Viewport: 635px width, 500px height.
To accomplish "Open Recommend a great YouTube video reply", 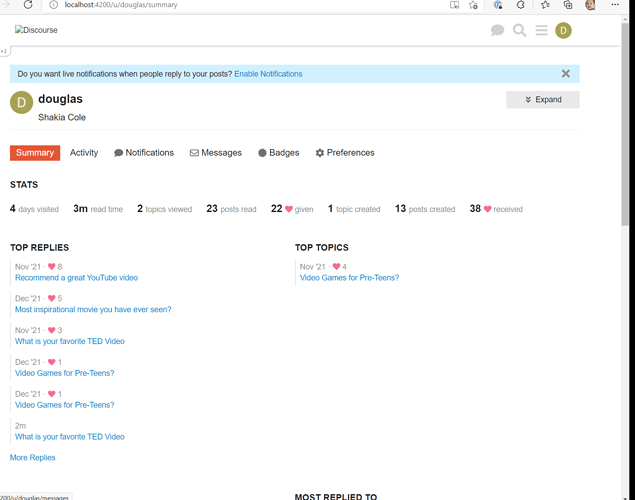I will [x=76, y=278].
